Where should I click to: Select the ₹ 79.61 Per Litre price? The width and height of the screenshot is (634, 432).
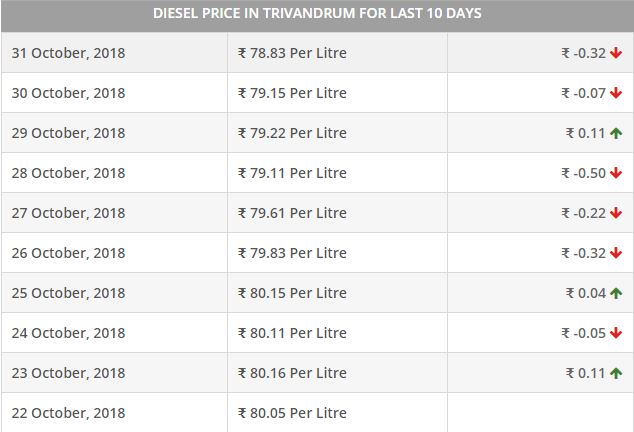click(x=292, y=213)
